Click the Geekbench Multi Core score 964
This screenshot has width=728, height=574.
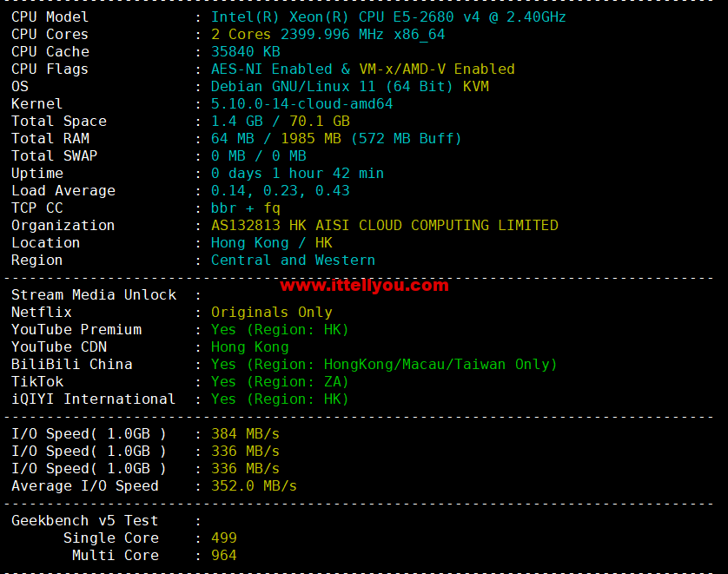click(223, 556)
